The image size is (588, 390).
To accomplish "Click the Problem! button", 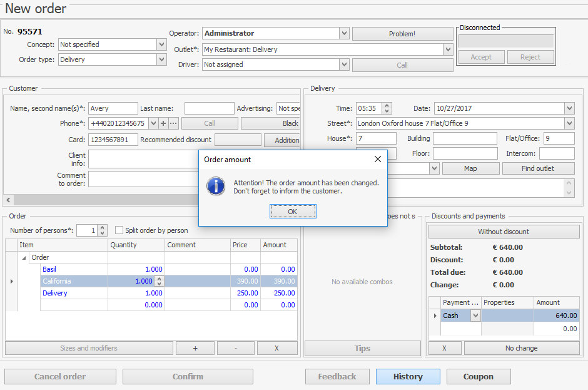I will pos(402,34).
